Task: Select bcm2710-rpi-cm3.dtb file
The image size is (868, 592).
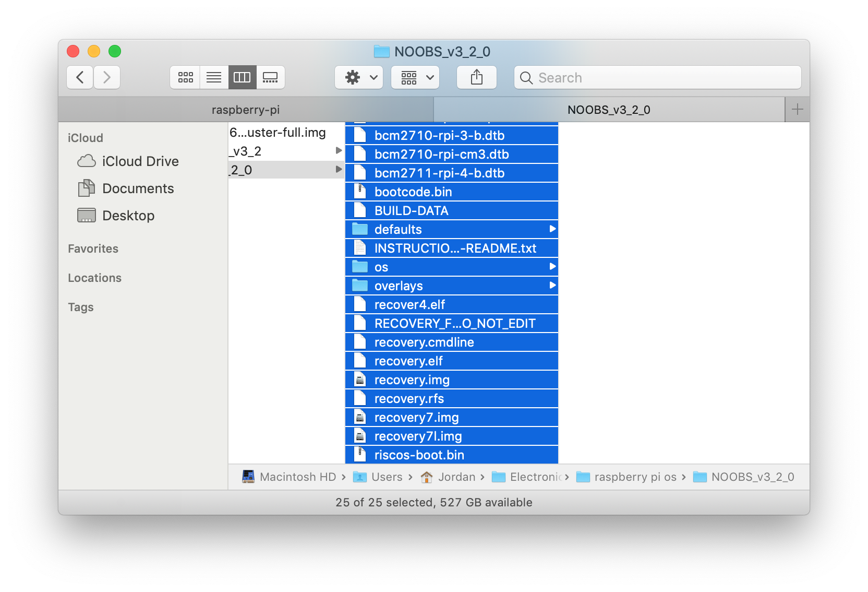Action: pyautogui.click(x=452, y=155)
